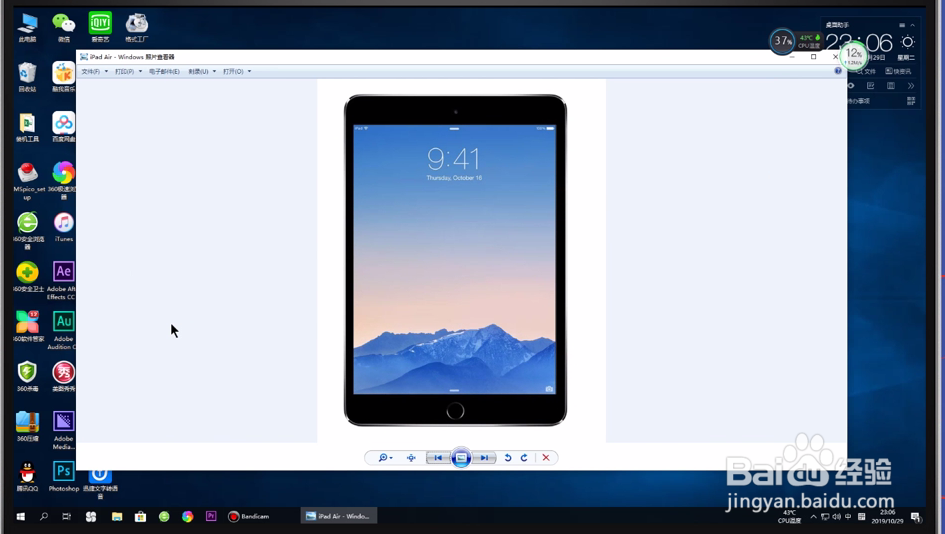Open the iQIYI desktop icon
The image size is (945, 534).
(100, 28)
